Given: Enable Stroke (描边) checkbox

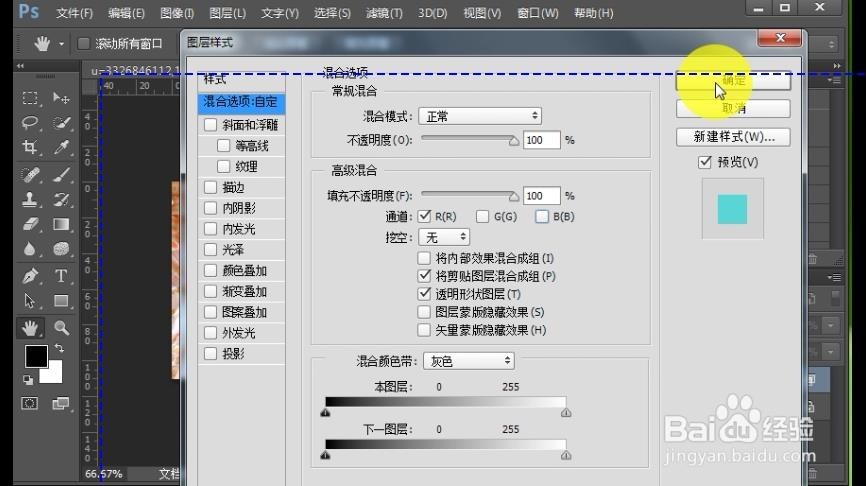Looking at the screenshot, I should 210,187.
